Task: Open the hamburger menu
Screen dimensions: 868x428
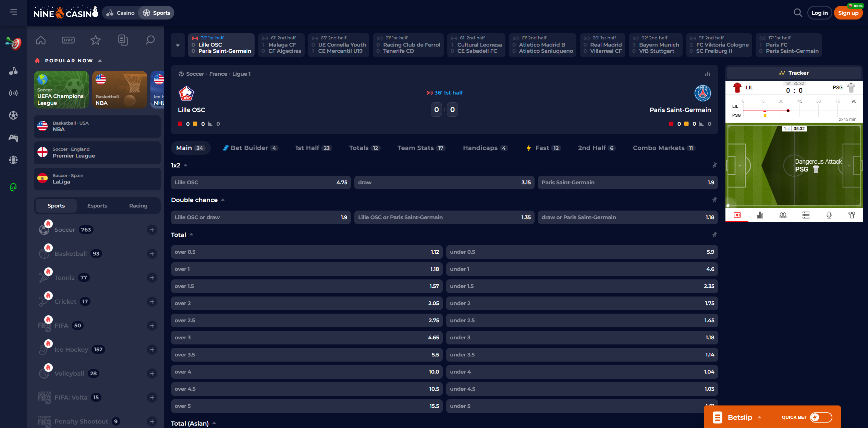Action: [13, 12]
